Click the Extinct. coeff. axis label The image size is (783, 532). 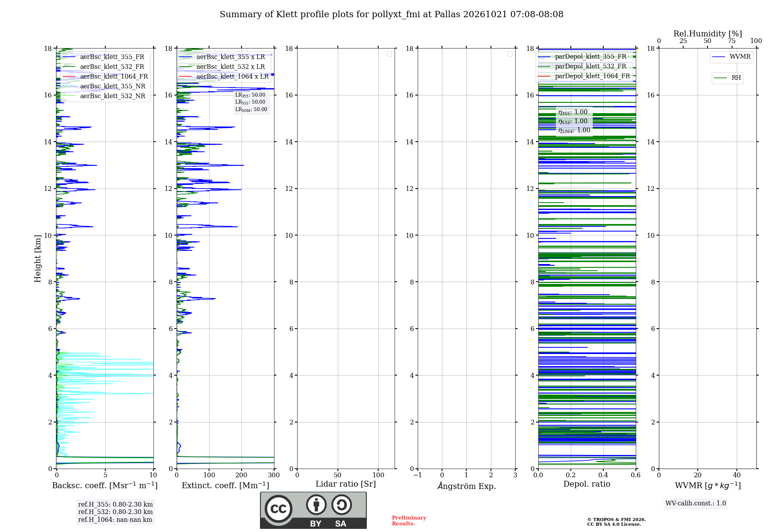(226, 485)
